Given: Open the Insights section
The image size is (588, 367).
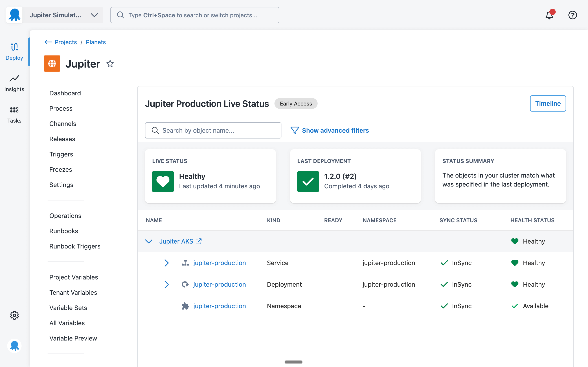Looking at the screenshot, I should [14, 83].
